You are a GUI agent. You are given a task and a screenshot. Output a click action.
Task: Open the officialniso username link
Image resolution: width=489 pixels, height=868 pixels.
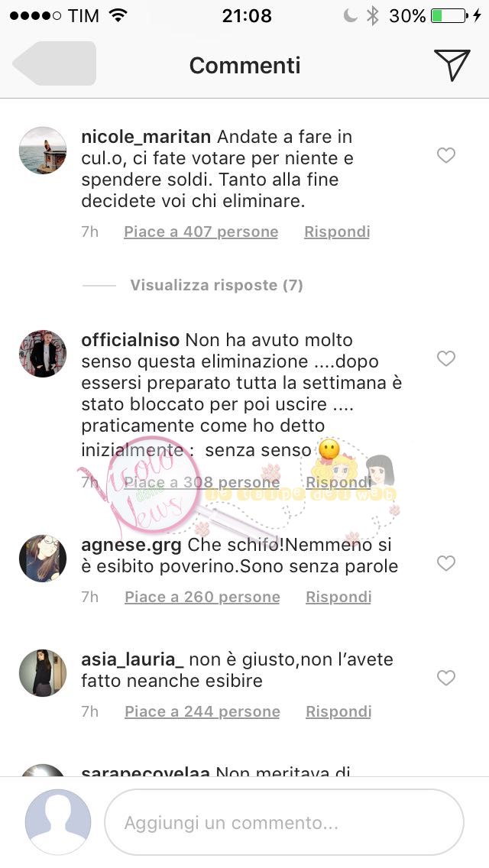pos(130,339)
